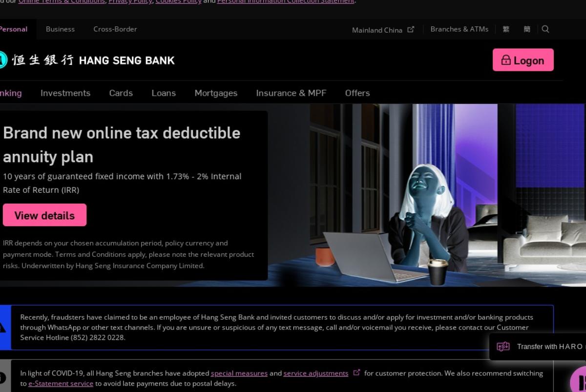Open the Cross-Border tab
This screenshot has height=392, width=586.
tap(115, 29)
